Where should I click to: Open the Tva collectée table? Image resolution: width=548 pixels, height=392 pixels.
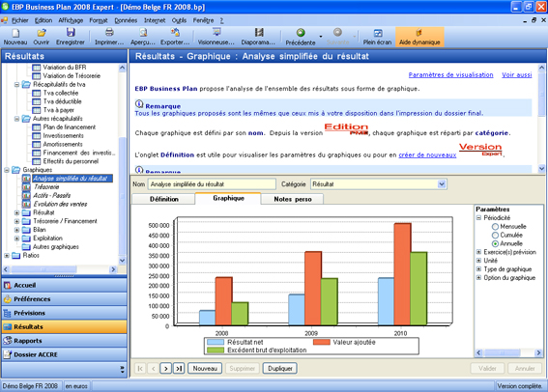click(61, 93)
